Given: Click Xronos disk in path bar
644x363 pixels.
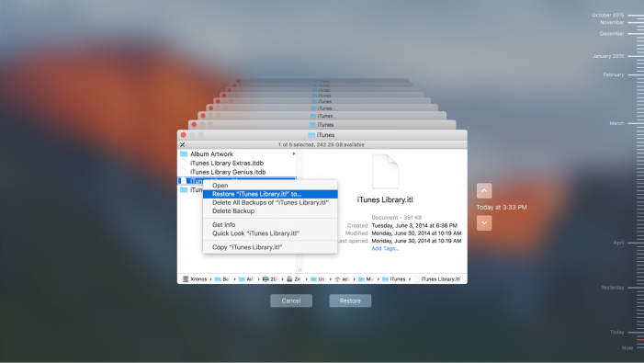Looking at the screenshot, I should [195, 279].
